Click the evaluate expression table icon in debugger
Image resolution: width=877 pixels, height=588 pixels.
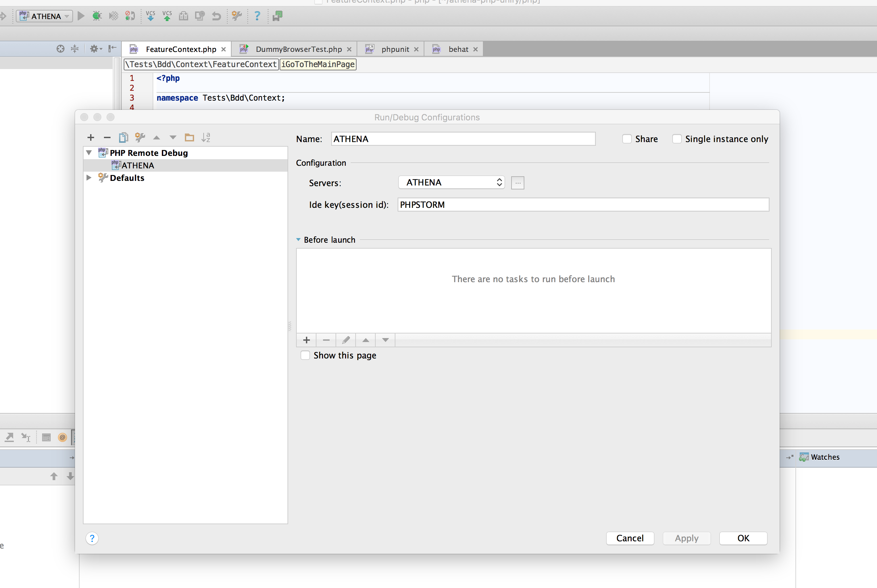click(46, 437)
